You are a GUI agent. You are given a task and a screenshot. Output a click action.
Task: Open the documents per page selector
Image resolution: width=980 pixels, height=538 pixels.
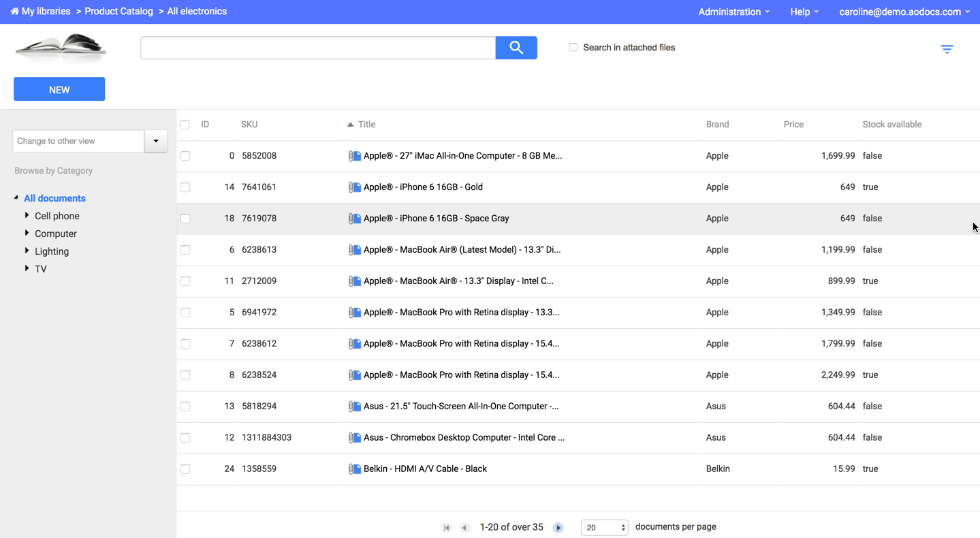click(x=604, y=528)
